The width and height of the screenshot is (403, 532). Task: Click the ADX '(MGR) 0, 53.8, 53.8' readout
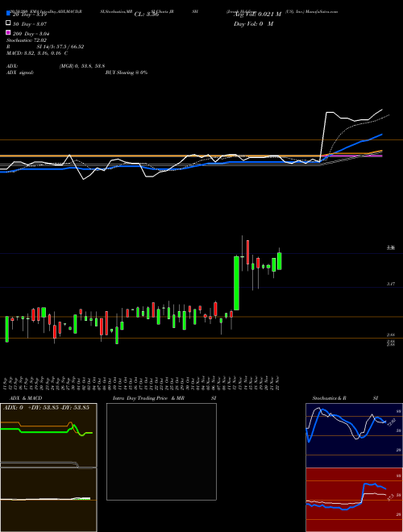click(81, 66)
